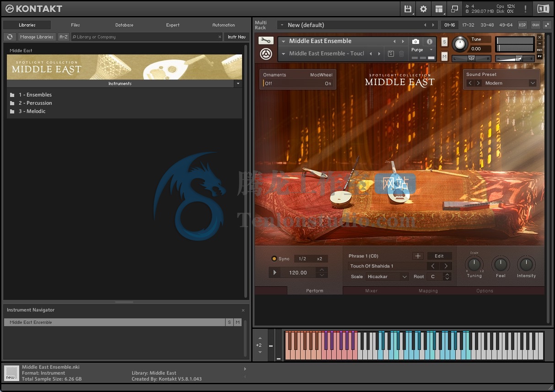Click the Instr Nav button
This screenshot has height=392, width=555.
237,37
